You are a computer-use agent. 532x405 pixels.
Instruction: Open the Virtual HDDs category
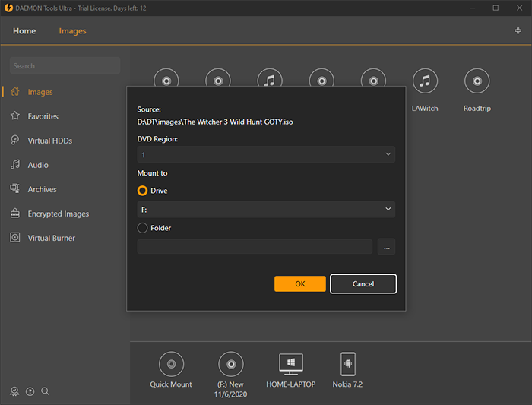point(50,141)
